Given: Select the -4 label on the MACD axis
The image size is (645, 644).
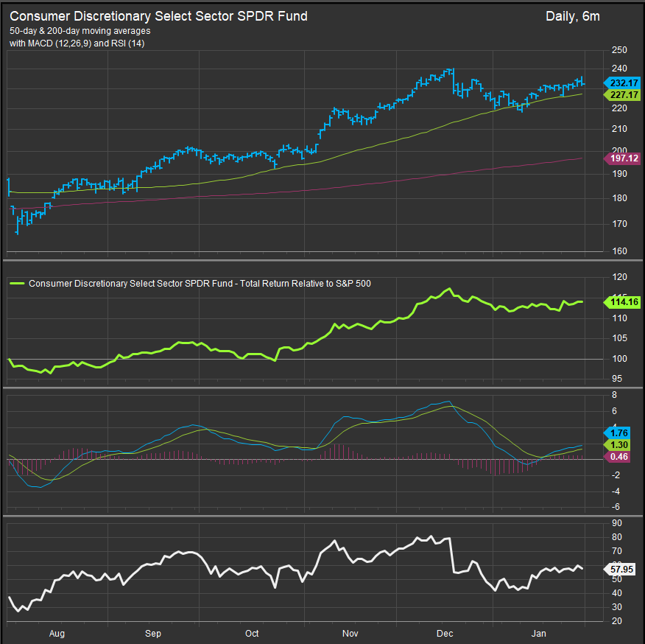Looking at the screenshot, I should [616, 491].
